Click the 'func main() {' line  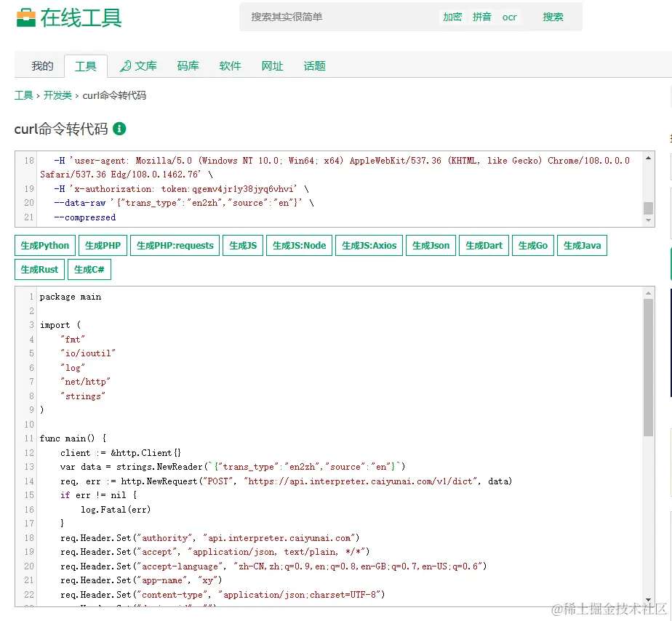(73, 438)
